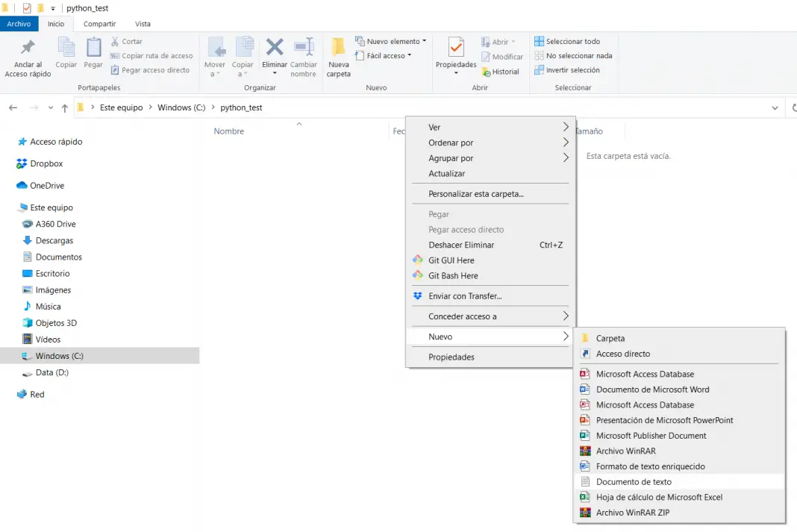
Task: Create new Documento de texto
Action: click(634, 482)
